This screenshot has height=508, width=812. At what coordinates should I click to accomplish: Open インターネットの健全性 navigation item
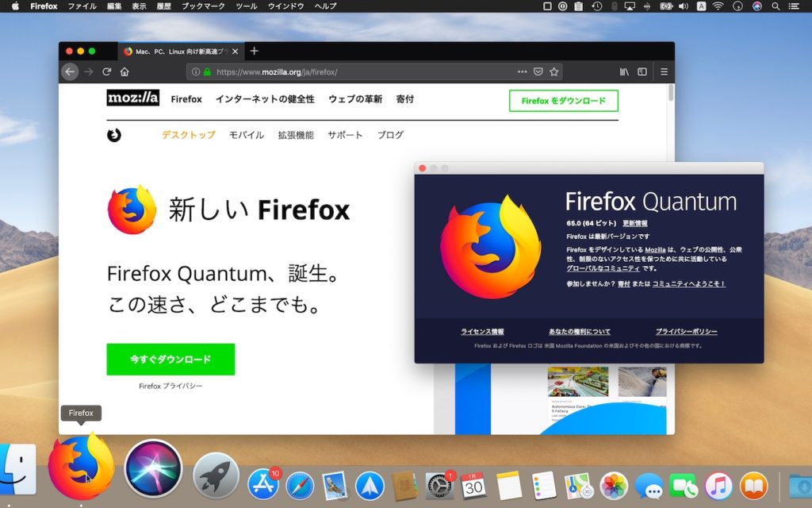click(265, 99)
